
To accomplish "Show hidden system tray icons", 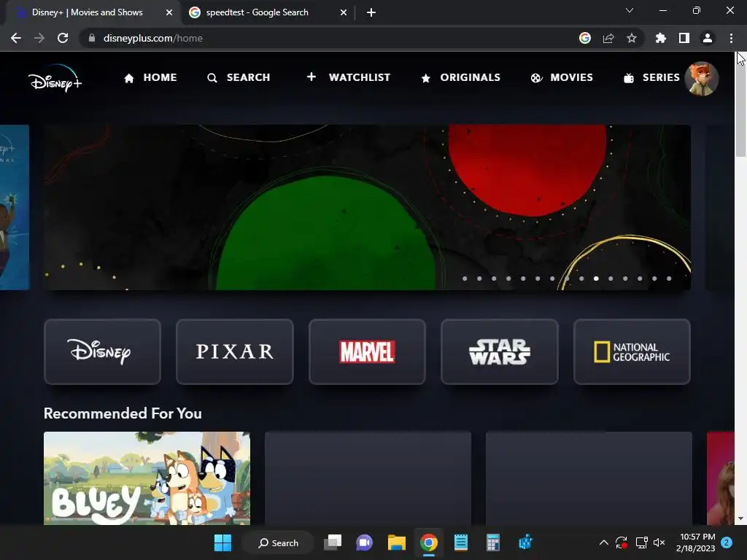I will pyautogui.click(x=603, y=542).
